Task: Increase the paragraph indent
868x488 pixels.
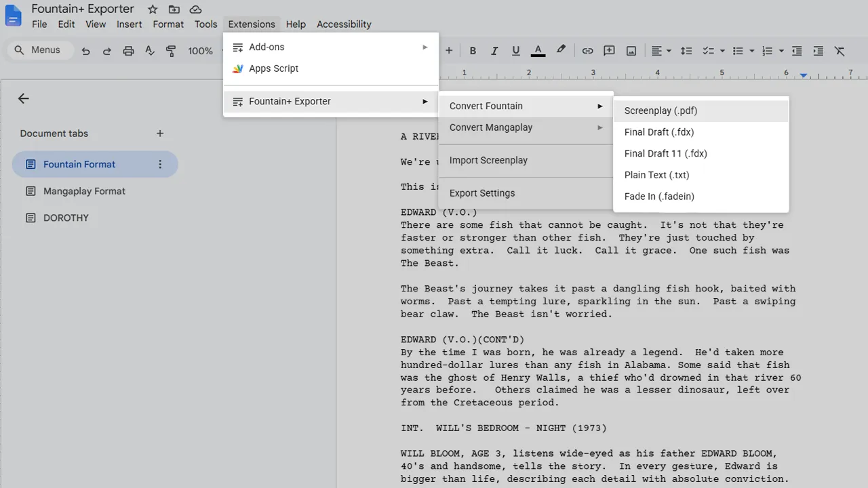Action: click(x=818, y=51)
